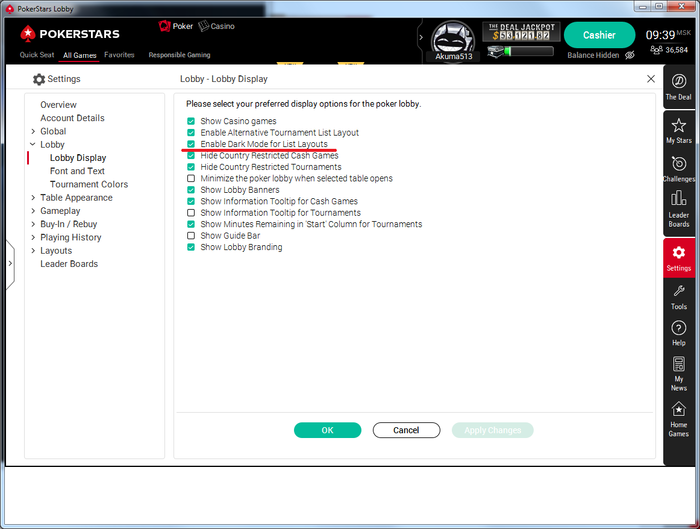Click the green Cashier button
The width and height of the screenshot is (700, 529).
coord(599,35)
